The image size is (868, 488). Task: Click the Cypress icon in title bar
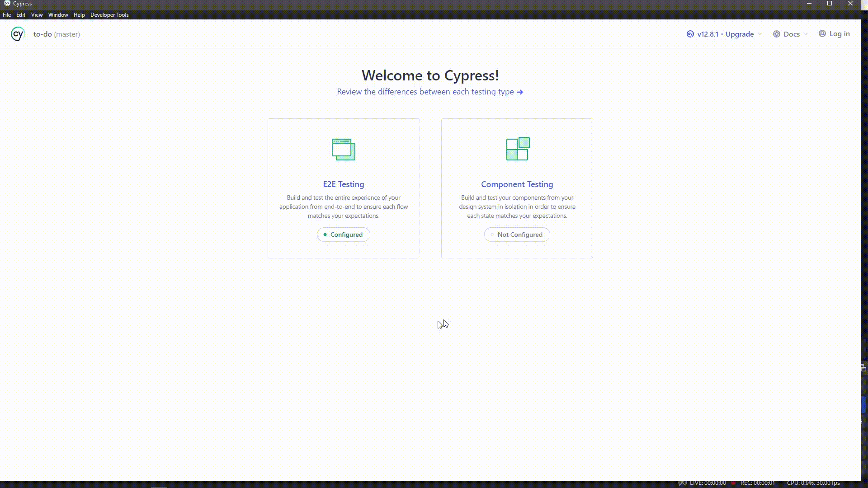7,3
